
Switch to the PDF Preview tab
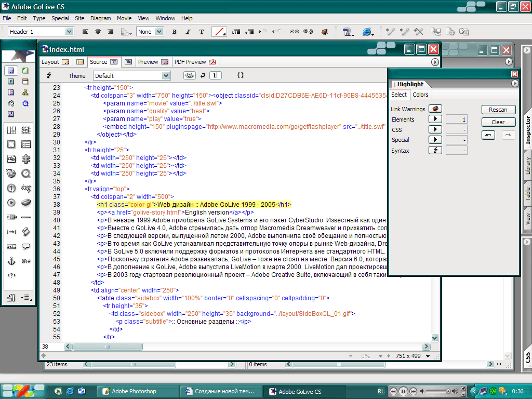point(195,62)
